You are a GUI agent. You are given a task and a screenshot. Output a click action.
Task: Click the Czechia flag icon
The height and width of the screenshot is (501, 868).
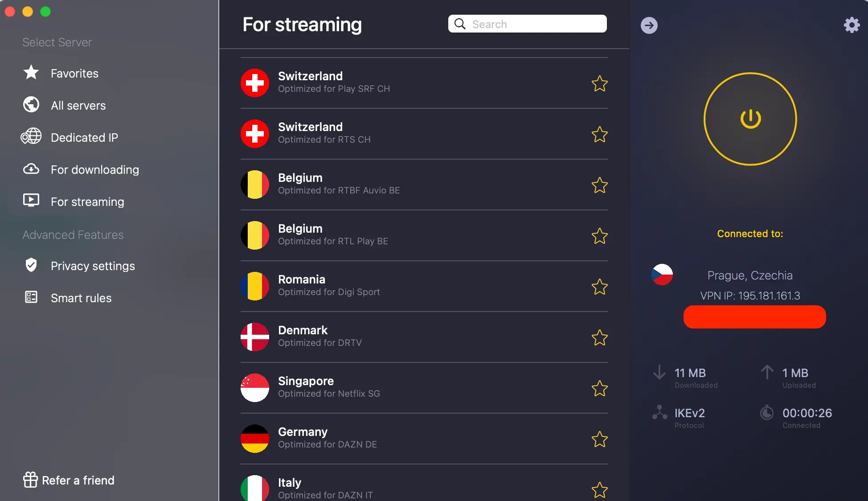(662, 275)
